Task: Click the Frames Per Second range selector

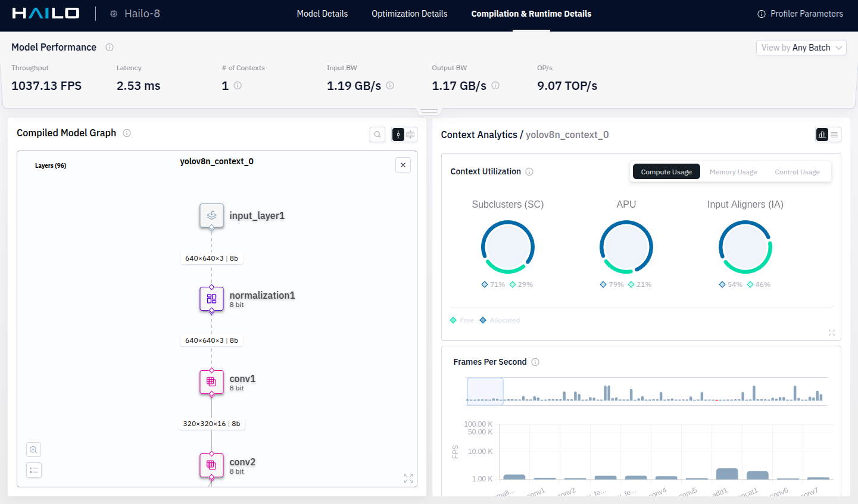Action: pos(485,392)
